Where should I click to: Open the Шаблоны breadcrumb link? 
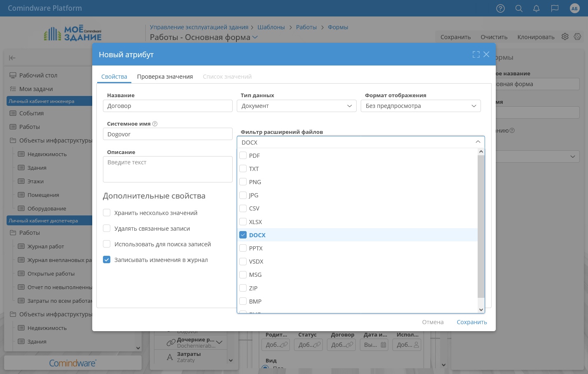[x=271, y=27]
